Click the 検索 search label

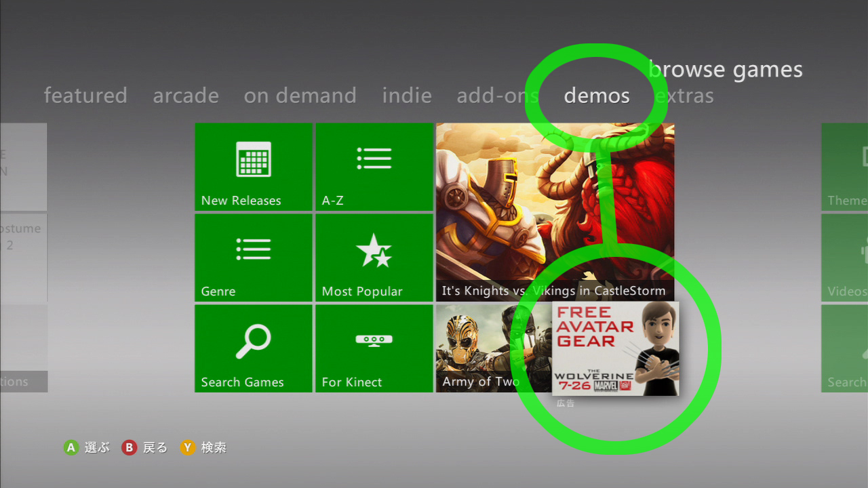[x=214, y=447]
